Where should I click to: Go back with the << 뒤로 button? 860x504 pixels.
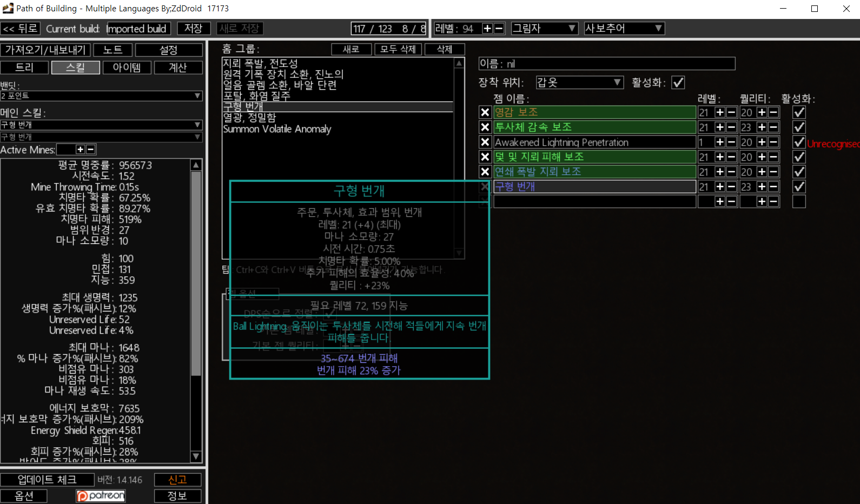coord(21,29)
